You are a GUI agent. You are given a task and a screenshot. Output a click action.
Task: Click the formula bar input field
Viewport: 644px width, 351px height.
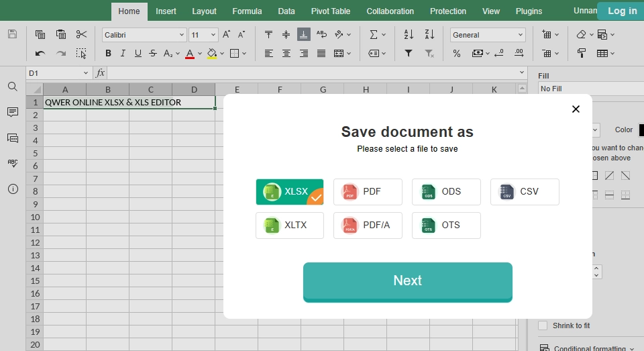(x=313, y=73)
